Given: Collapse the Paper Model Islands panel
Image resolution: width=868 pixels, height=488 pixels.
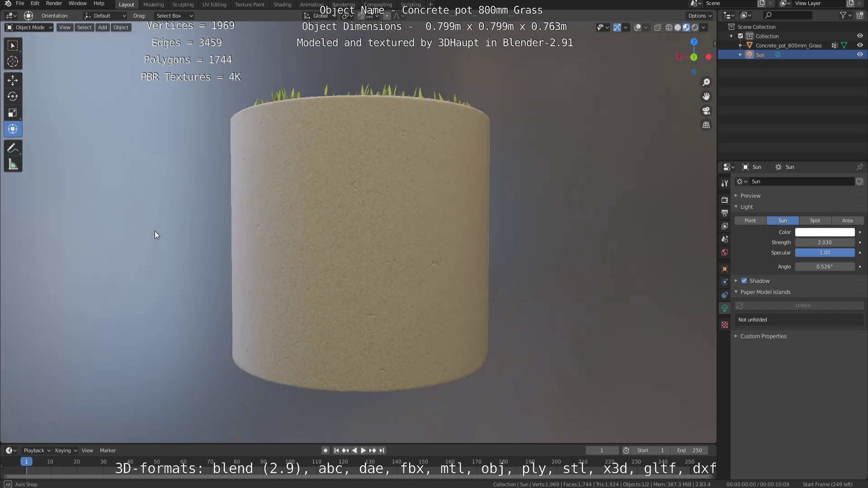Looking at the screenshot, I should (765, 292).
